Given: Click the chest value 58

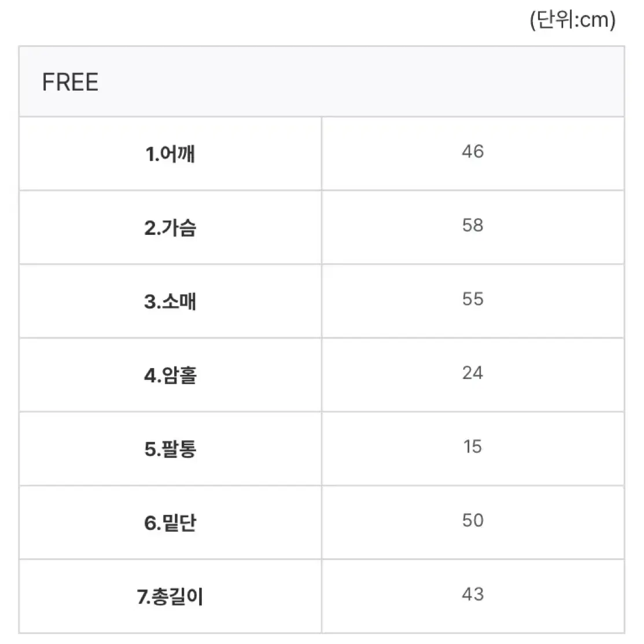Looking at the screenshot, I should pyautogui.click(x=473, y=225).
